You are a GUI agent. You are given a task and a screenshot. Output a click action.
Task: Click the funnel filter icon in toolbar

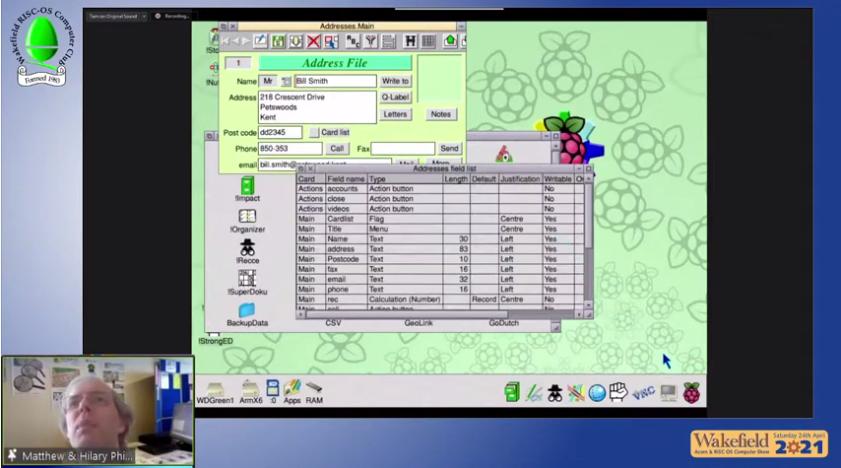(x=371, y=41)
